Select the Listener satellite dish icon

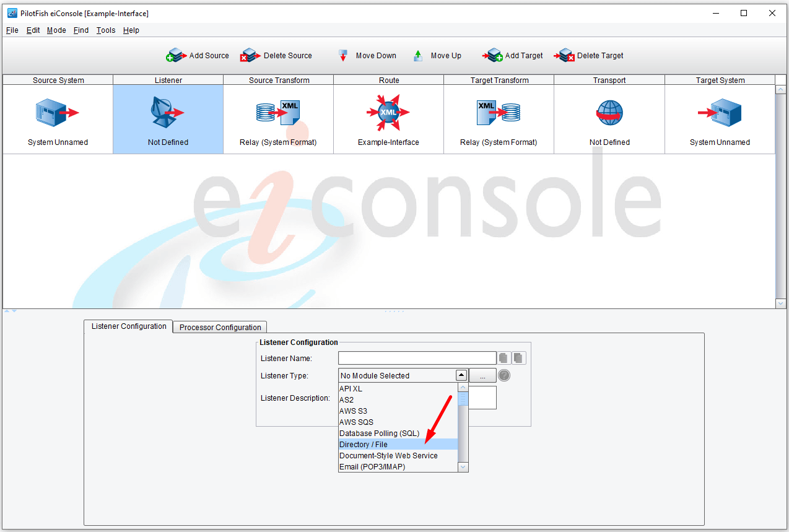(167, 113)
